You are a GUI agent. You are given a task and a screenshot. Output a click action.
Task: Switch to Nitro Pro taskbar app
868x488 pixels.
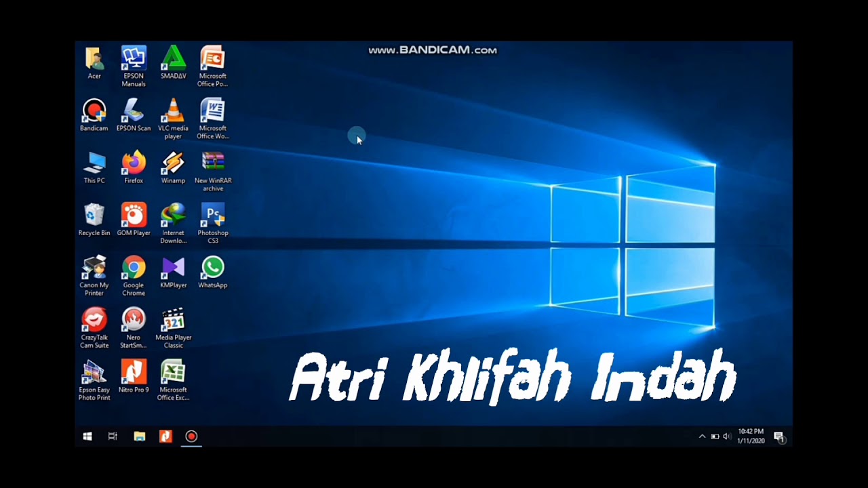[x=165, y=436]
